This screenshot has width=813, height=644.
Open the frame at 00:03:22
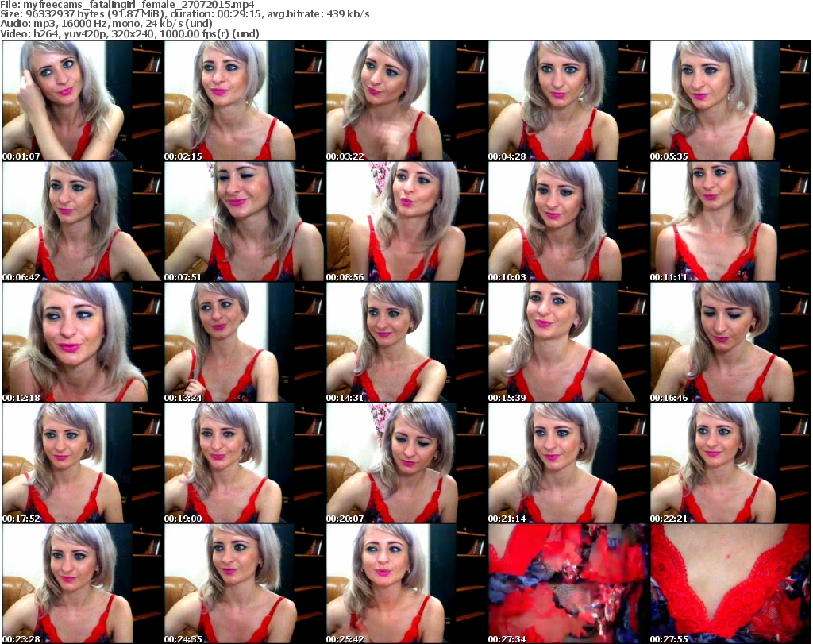406,101
